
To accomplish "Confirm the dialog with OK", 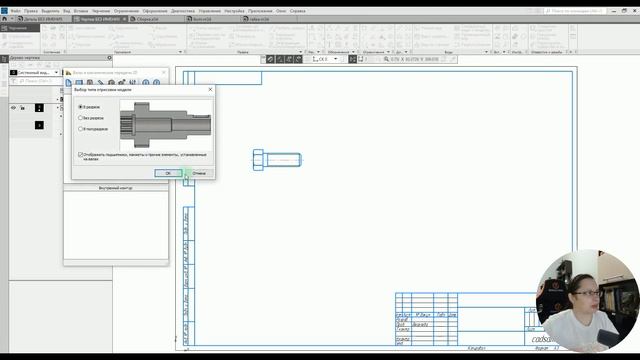I will [168, 173].
